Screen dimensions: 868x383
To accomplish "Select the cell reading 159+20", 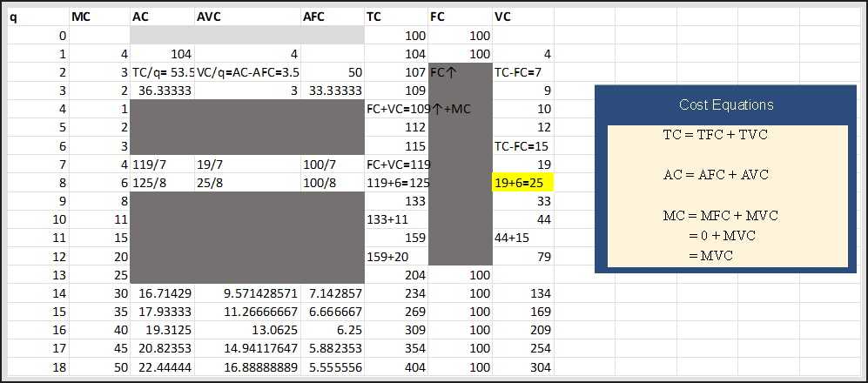I will 396,256.
